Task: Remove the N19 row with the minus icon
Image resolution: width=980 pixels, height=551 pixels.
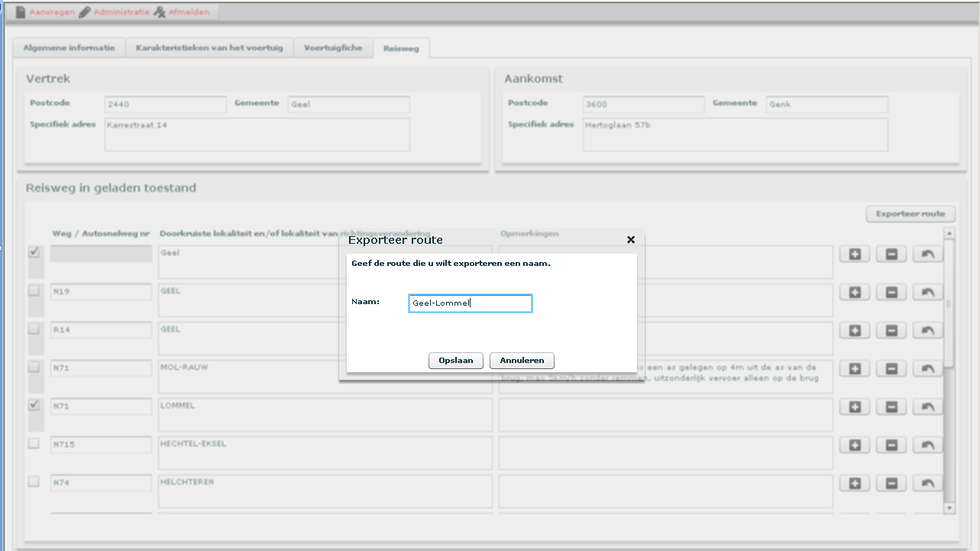Action: [x=891, y=292]
